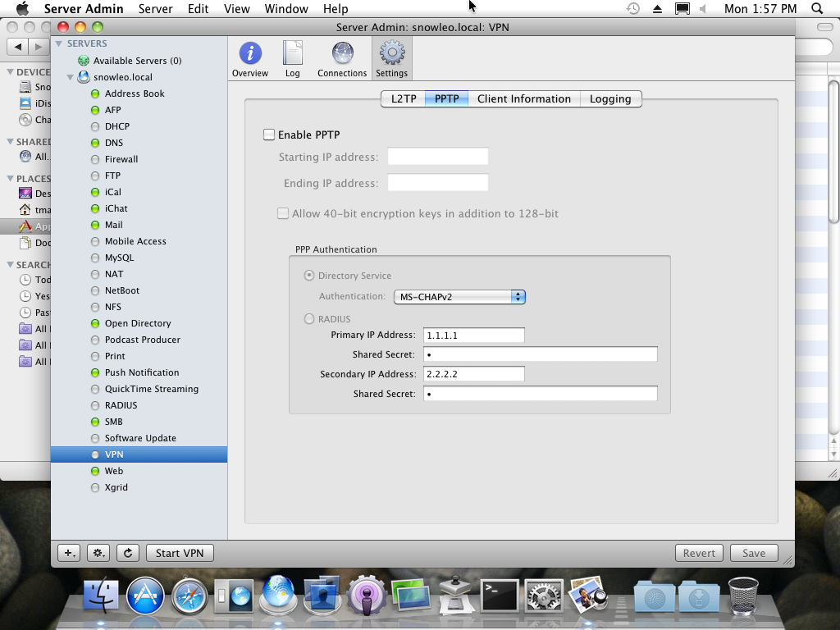
Task: Click the Secondary IP Address field
Action: pyautogui.click(x=473, y=374)
